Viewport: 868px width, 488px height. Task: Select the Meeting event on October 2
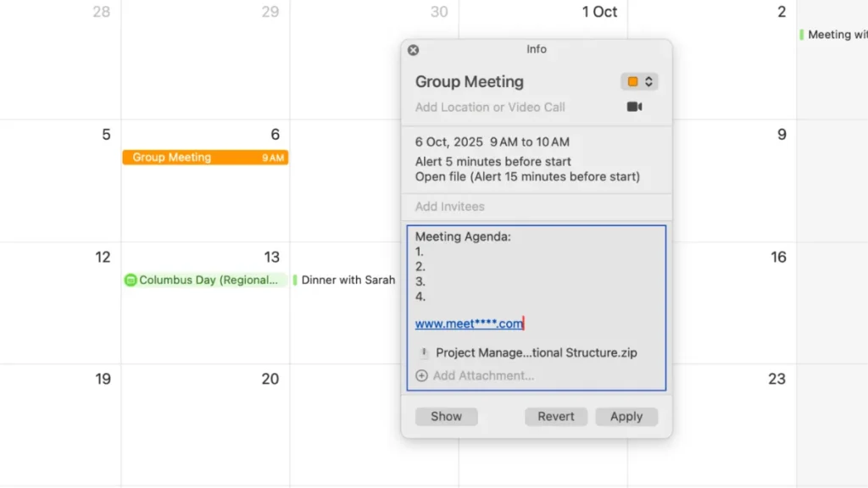836,35
